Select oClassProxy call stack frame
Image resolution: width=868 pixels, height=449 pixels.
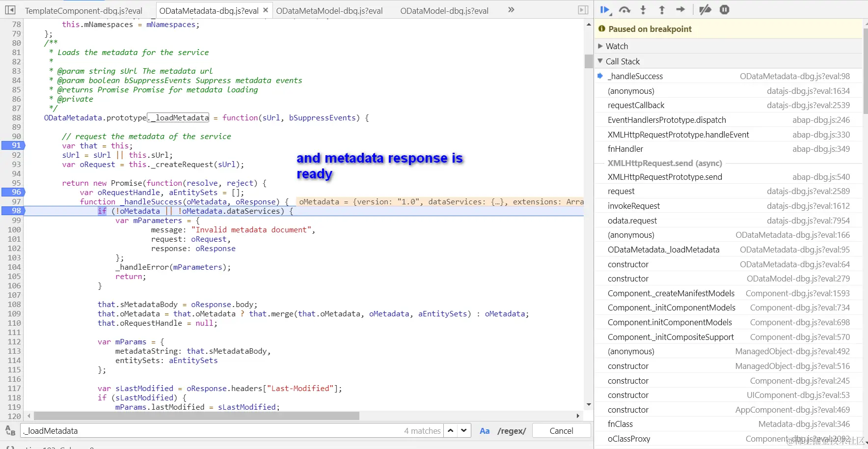point(729,439)
